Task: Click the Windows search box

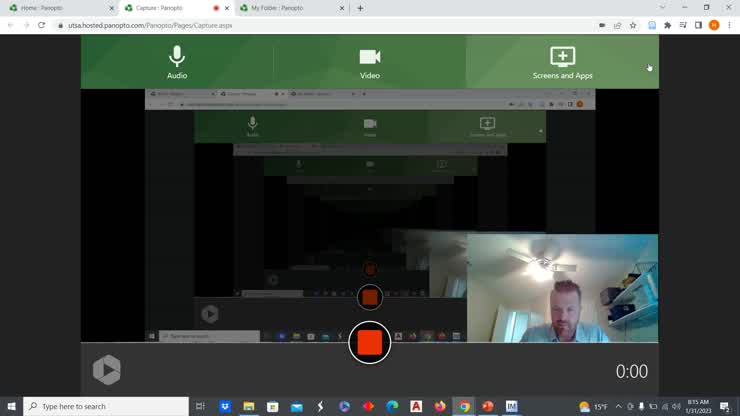Action: [x=106, y=407]
